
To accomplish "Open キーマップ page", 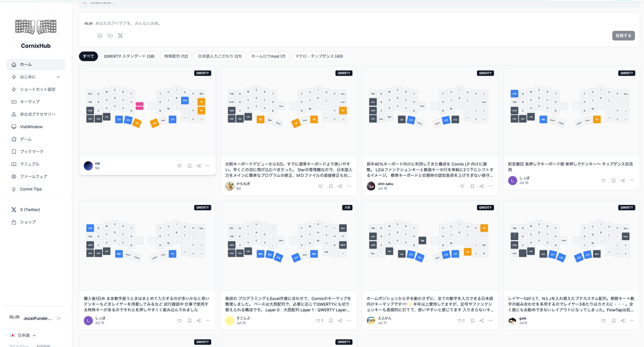I will 36,101.
